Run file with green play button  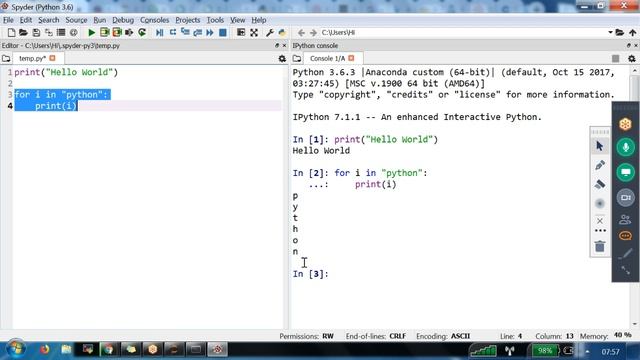[91, 33]
